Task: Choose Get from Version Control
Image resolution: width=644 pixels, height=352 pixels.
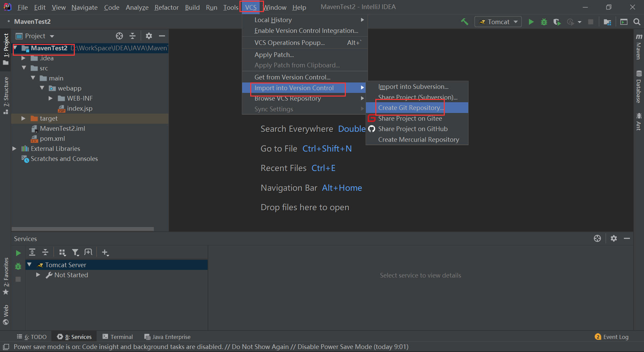Action: (x=305, y=77)
